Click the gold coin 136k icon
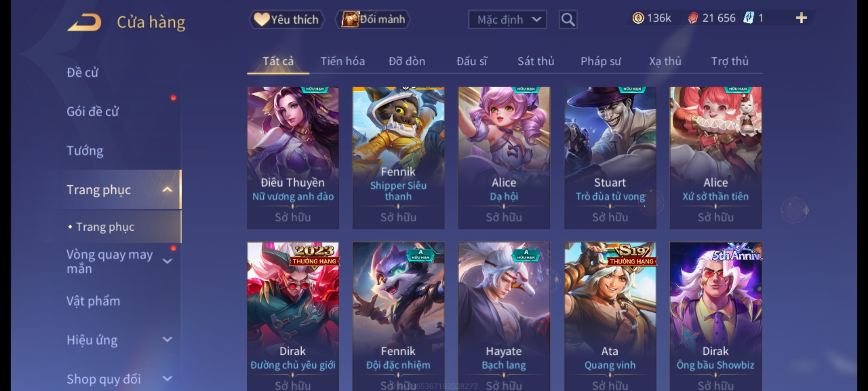 (x=638, y=18)
